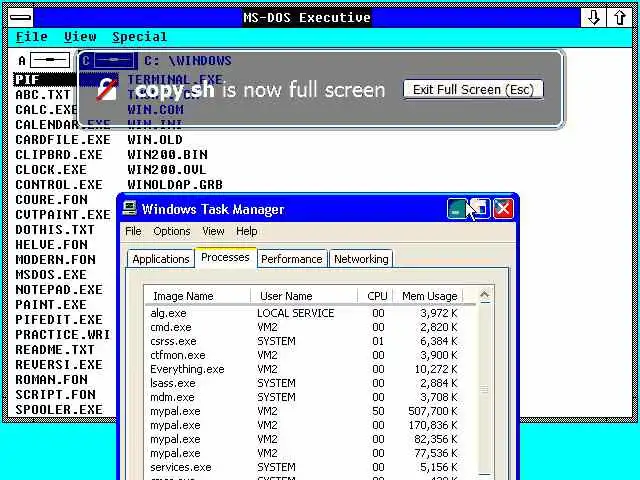640x480 pixels.
Task: Sort processes by CPU column
Action: point(376,296)
